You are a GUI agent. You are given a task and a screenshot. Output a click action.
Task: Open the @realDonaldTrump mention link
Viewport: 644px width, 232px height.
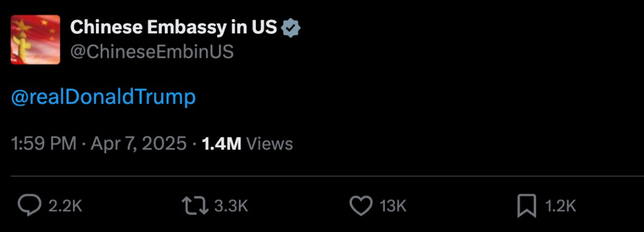click(x=103, y=97)
